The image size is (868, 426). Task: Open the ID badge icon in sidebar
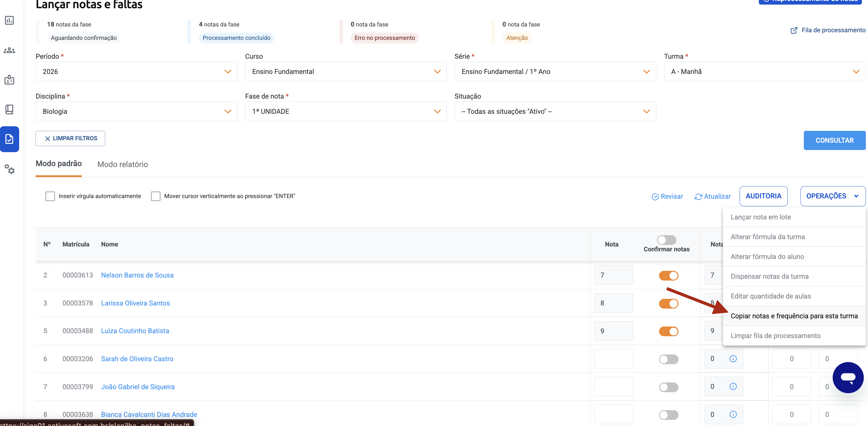pyautogui.click(x=9, y=80)
